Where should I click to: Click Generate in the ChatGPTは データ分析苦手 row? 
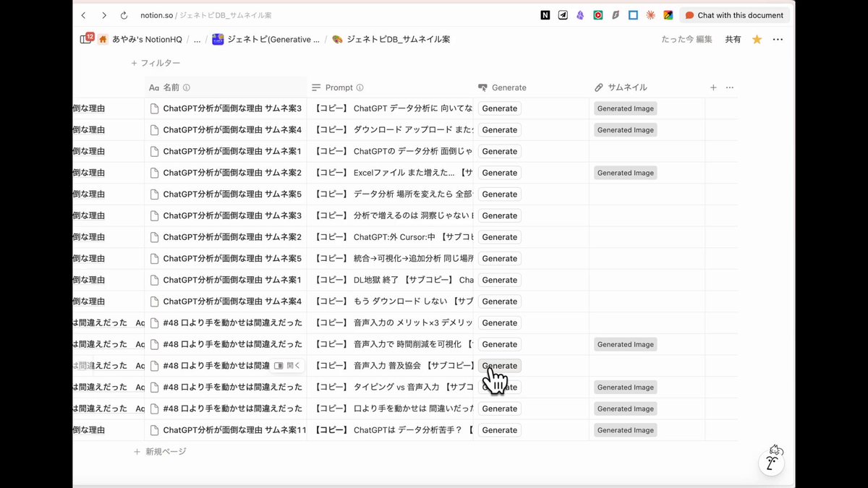499,430
